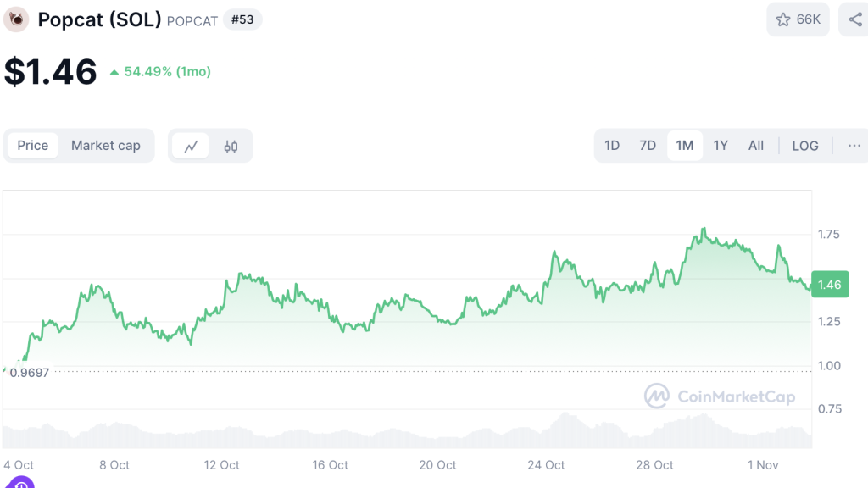
Task: Click the 1.25 y-axis label
Action: pyautogui.click(x=829, y=321)
